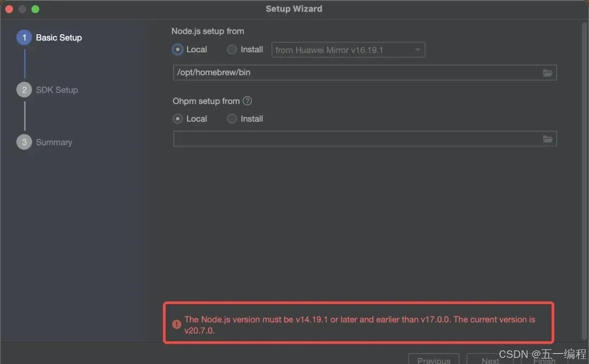Click the 'Node.js setup from' label
This screenshot has height=364, width=589.
tap(208, 31)
